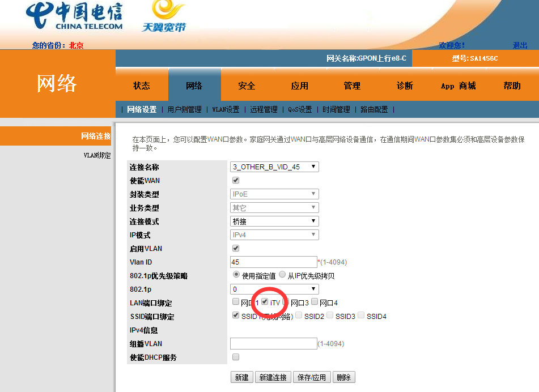Image resolution: width=539 pixels, height=392 pixels.
Task: Click the IPv4信息 label
Action: [144, 330]
